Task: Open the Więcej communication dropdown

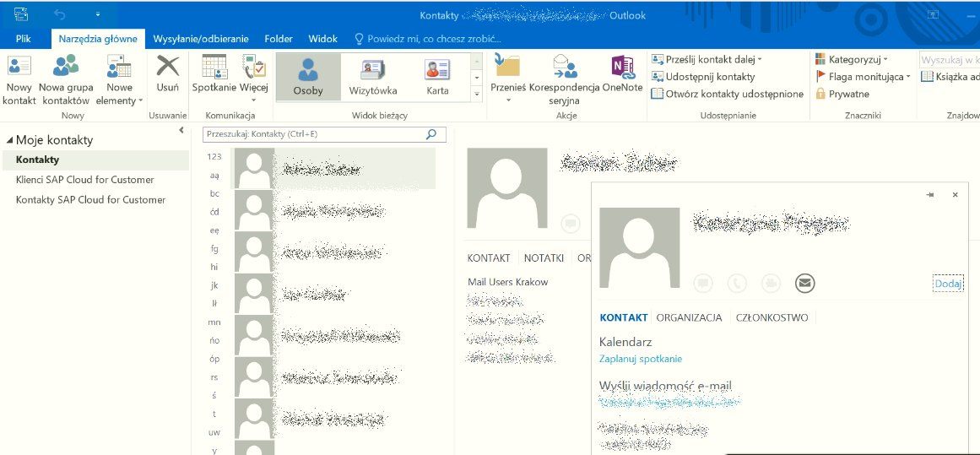Action: (254, 80)
